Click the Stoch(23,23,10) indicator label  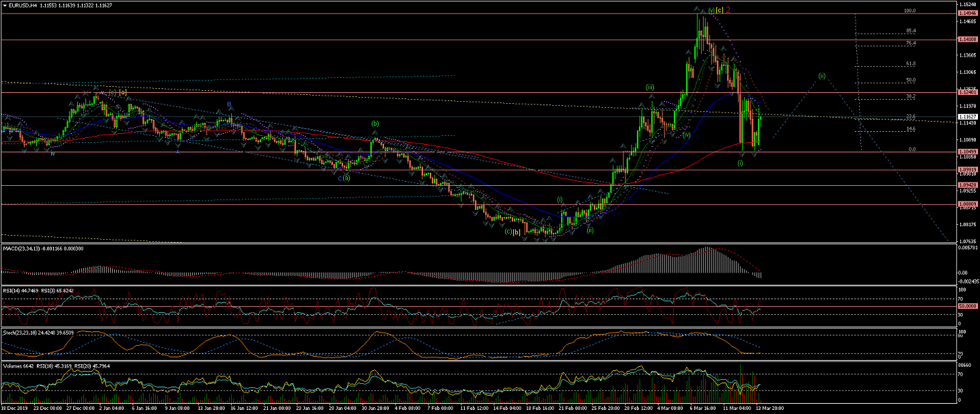pyautogui.click(x=25, y=332)
